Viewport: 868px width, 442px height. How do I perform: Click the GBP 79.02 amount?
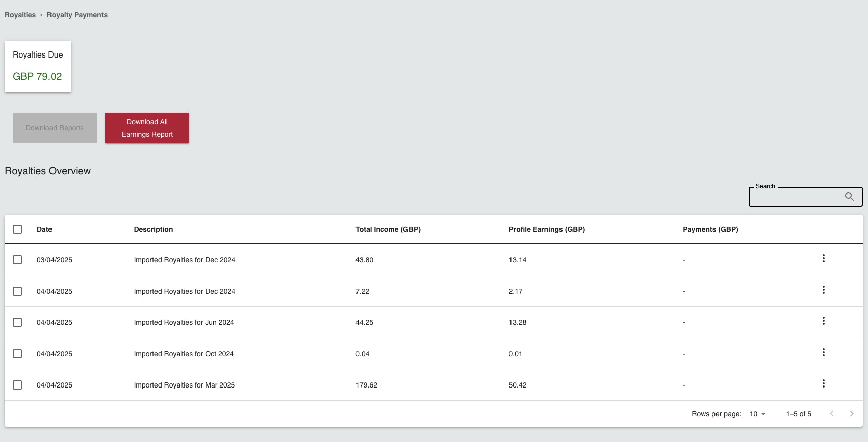click(37, 76)
